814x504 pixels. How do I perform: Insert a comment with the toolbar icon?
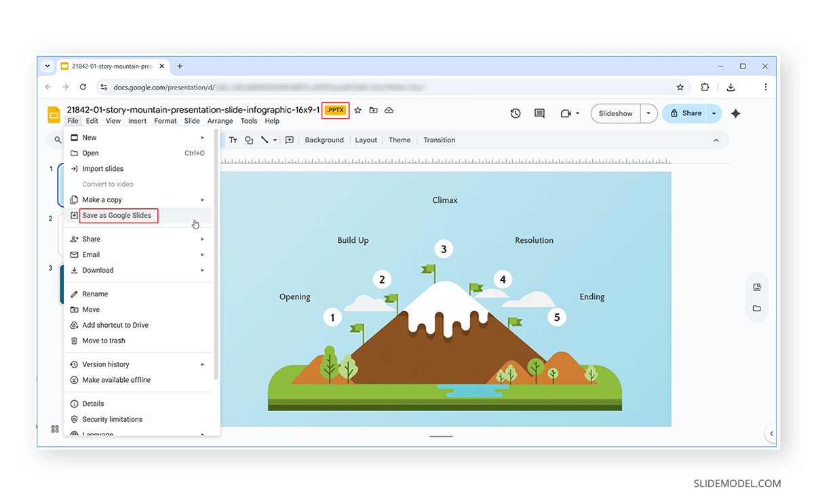290,140
